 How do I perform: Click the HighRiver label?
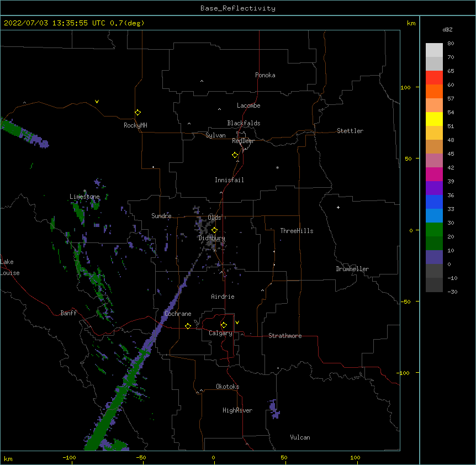tap(237, 410)
